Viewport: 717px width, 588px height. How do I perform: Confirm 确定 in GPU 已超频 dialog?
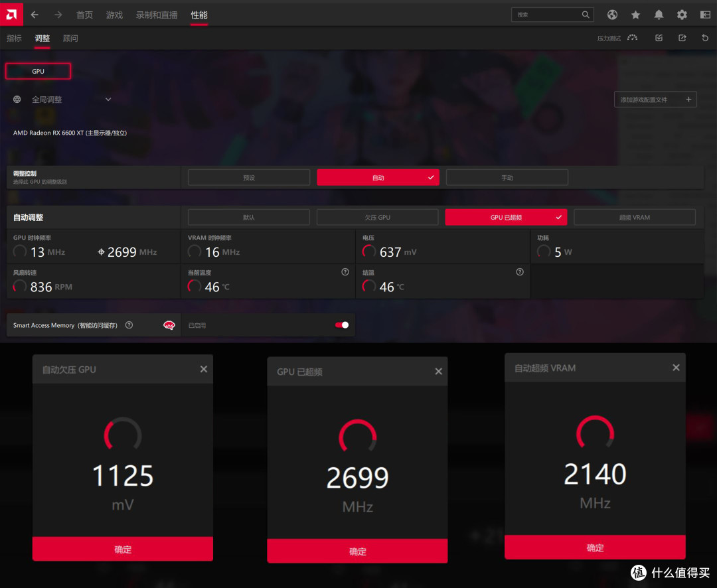click(x=357, y=551)
